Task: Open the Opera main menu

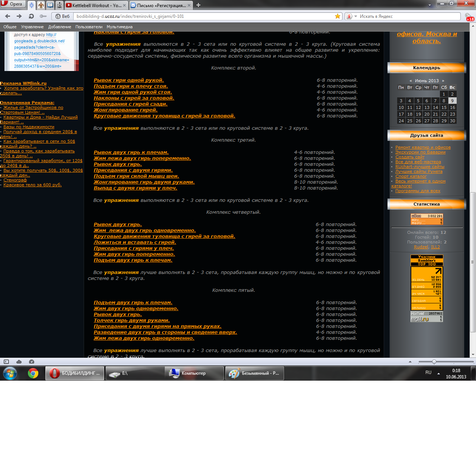Action: pyautogui.click(x=13, y=4)
